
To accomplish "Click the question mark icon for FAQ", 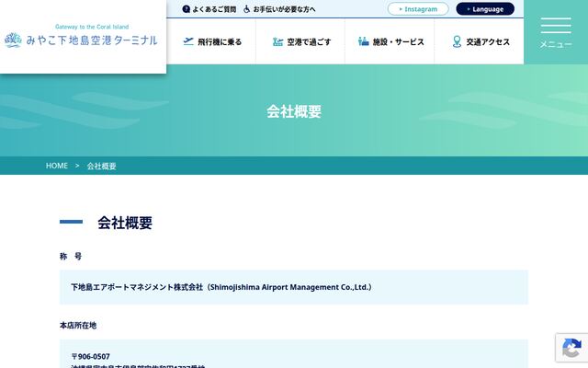I will (186, 9).
